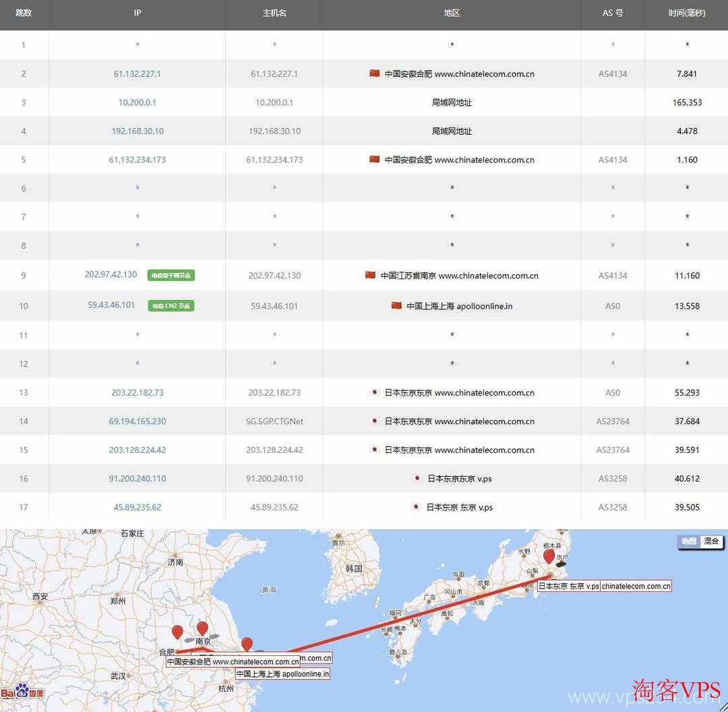Screen dimensions: 728x712
Task: Click the China flag icon in hop 5 row
Action: [374, 159]
